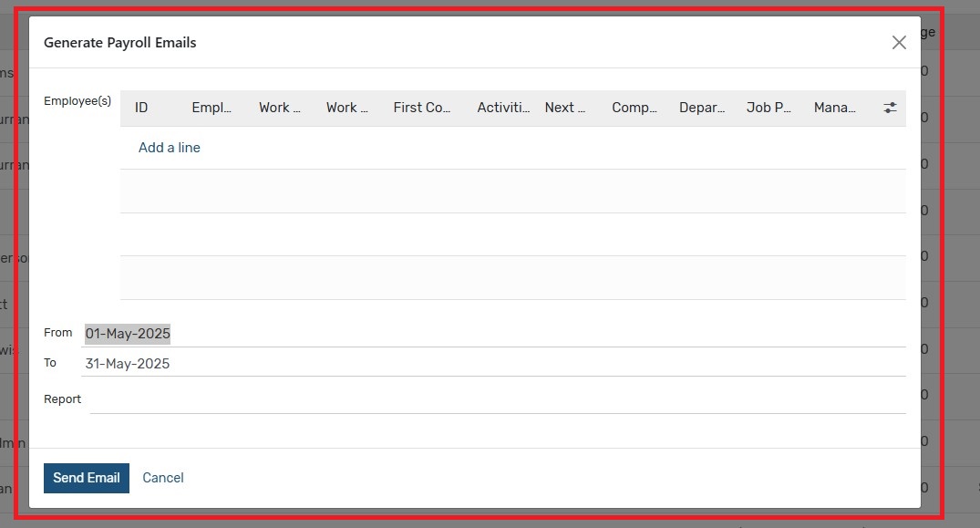Select the From date field 01-May-2025
This screenshot has height=528, width=980.
click(493, 334)
